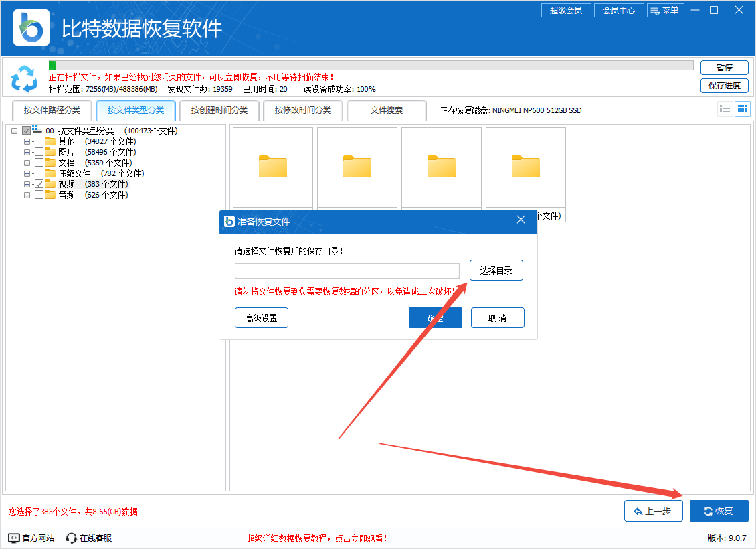The height and width of the screenshot is (549, 756).
Task: Click the app logo in title bar
Action: pos(31,27)
